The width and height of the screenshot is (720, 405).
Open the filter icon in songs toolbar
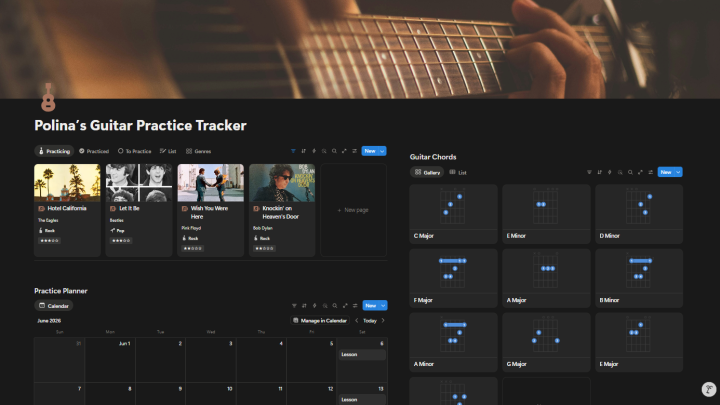[293, 151]
